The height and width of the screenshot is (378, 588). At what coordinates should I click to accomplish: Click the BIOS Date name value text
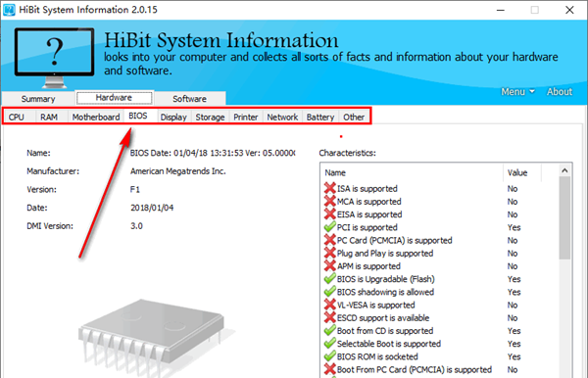tap(213, 153)
